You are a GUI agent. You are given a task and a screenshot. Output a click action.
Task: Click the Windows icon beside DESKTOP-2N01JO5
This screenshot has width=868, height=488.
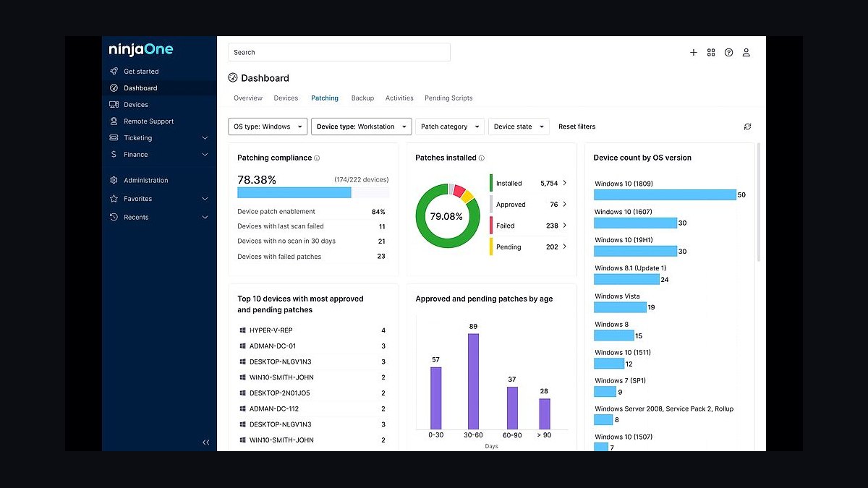tap(243, 393)
